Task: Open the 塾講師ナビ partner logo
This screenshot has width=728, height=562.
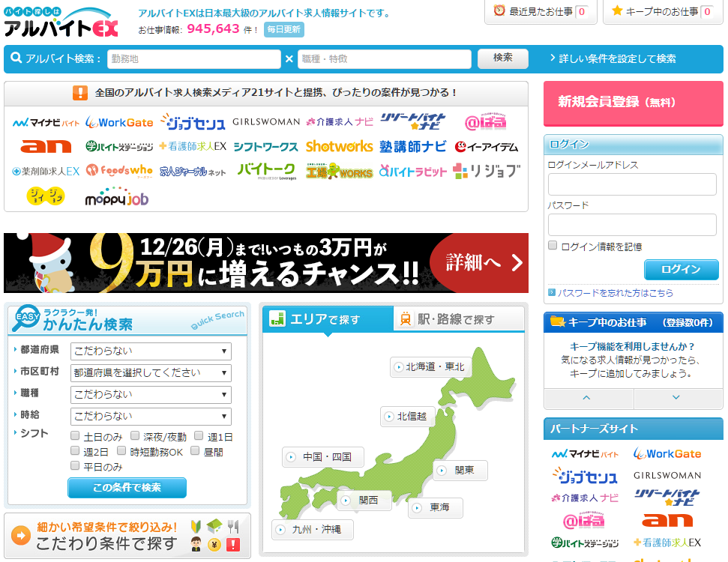Action: (x=413, y=146)
